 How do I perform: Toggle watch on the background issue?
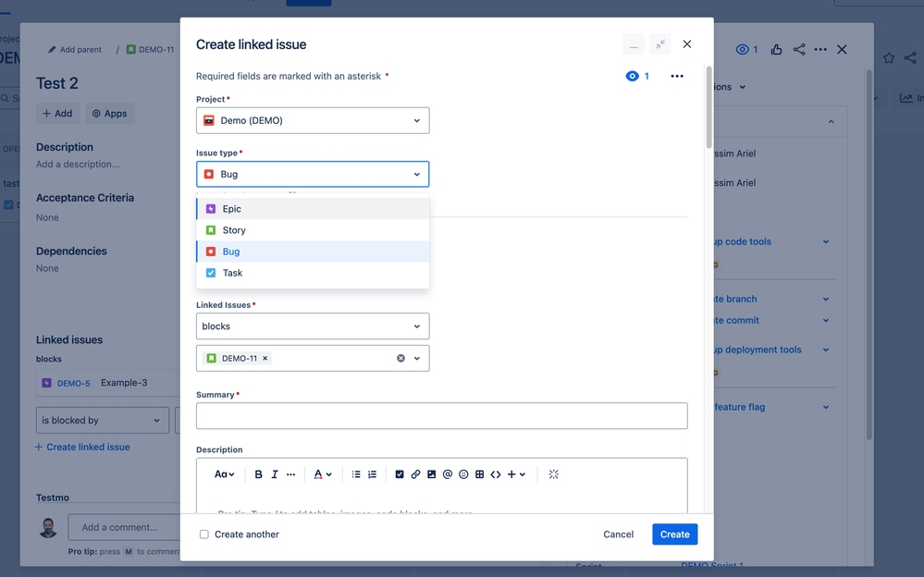746,50
